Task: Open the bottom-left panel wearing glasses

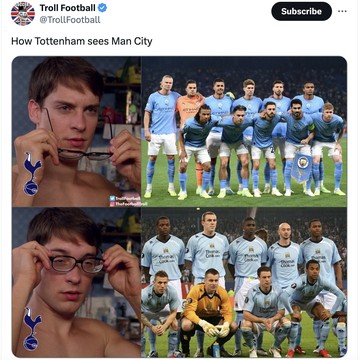Action: (x=76, y=282)
